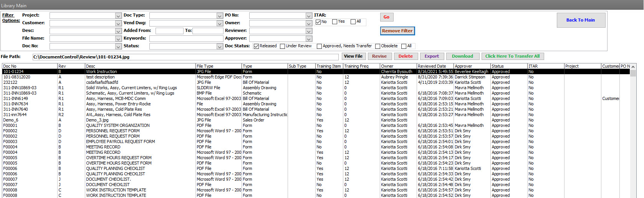Screen dimensions: 644x198
Task: Click the Go button
Action: click(x=387, y=17)
